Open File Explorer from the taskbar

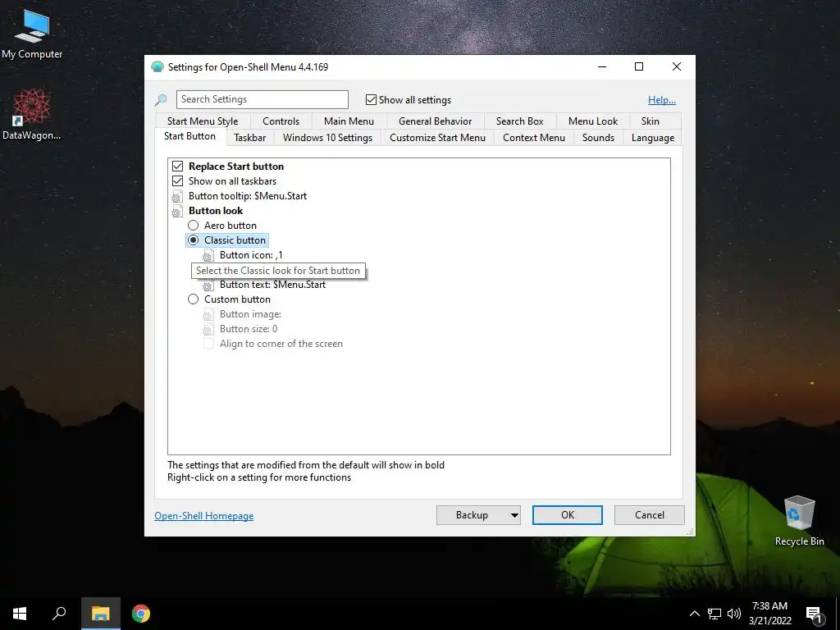pyautogui.click(x=100, y=614)
